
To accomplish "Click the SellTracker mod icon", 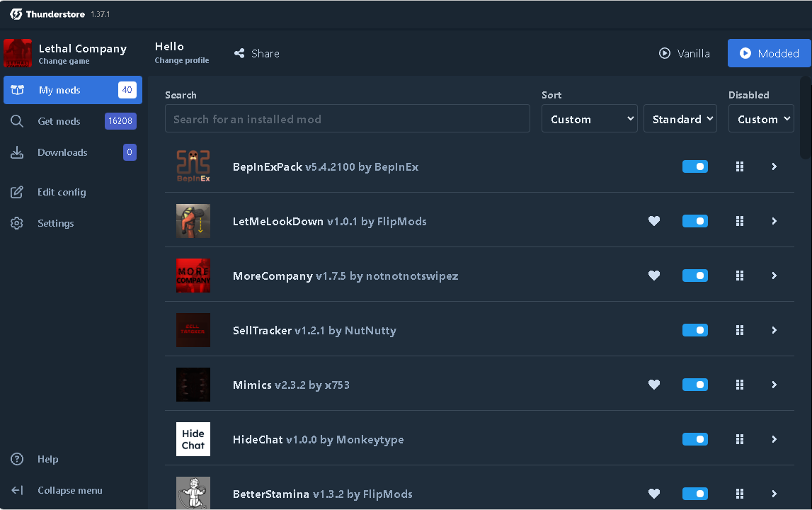I will [193, 330].
